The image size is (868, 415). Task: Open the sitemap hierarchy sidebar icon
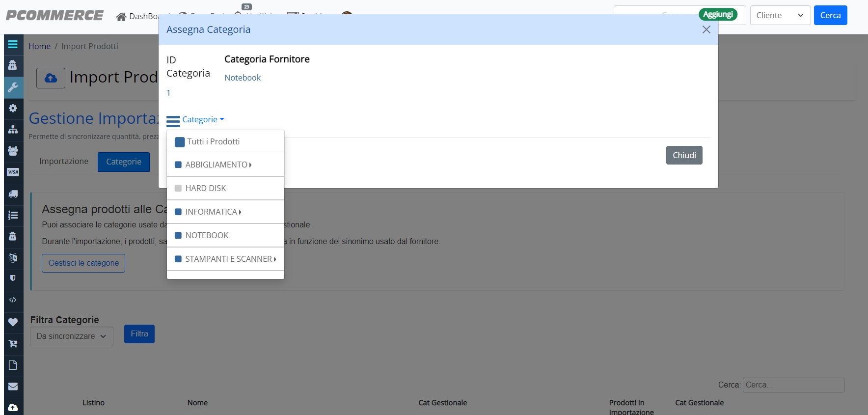pyautogui.click(x=13, y=130)
